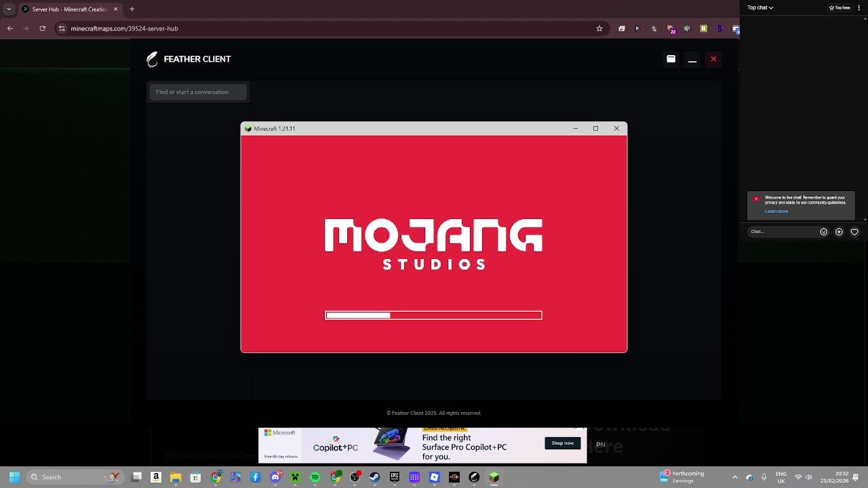Open Amazon from the taskbar
Image resolution: width=868 pixels, height=488 pixels.
[156, 477]
